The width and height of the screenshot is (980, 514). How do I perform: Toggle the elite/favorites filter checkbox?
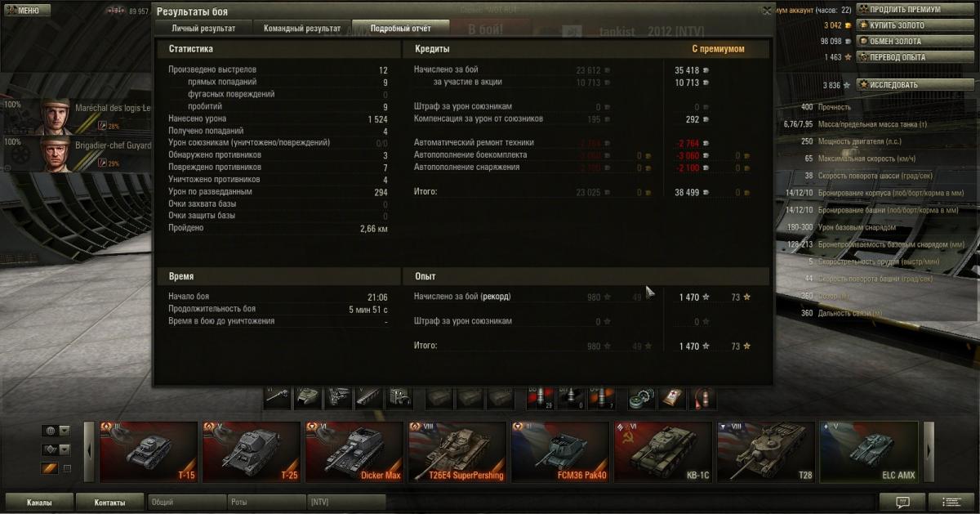pos(67,468)
